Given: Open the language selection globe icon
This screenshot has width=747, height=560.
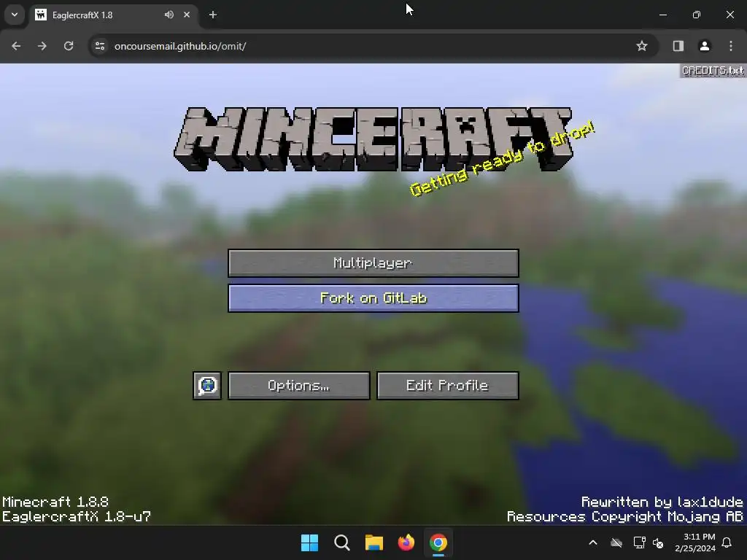Looking at the screenshot, I should (x=207, y=386).
